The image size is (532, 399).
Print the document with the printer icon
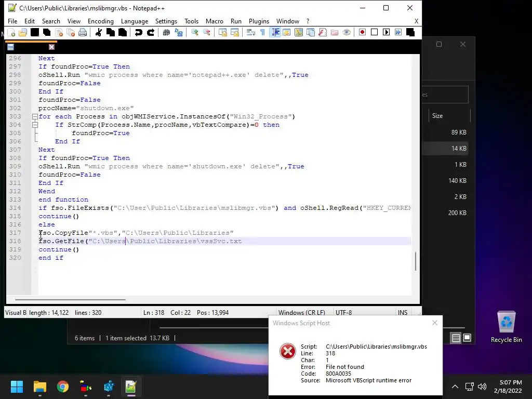(83, 32)
